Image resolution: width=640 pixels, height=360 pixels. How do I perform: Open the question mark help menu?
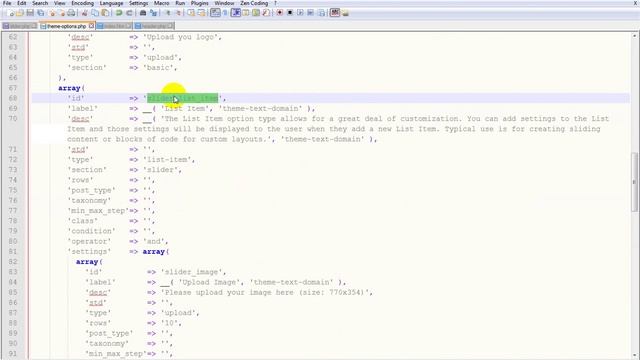click(x=276, y=3)
